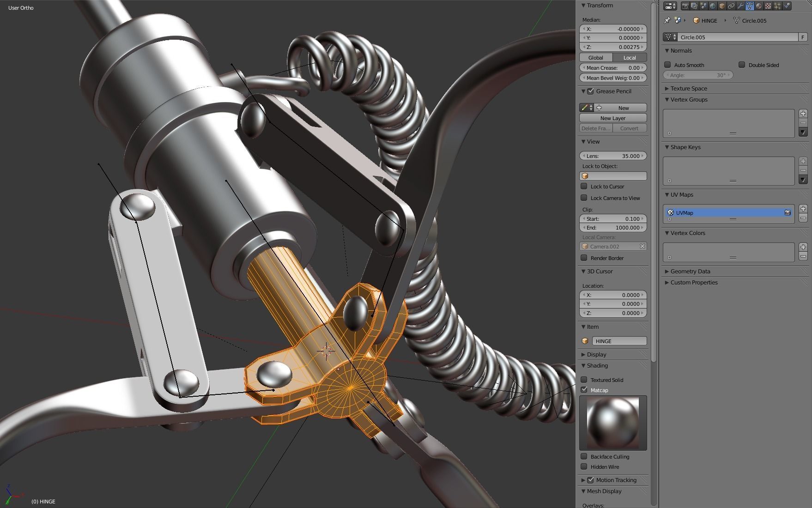Clear Camera.002 with the X icon
Image resolution: width=812 pixels, height=508 pixels.
(x=642, y=246)
